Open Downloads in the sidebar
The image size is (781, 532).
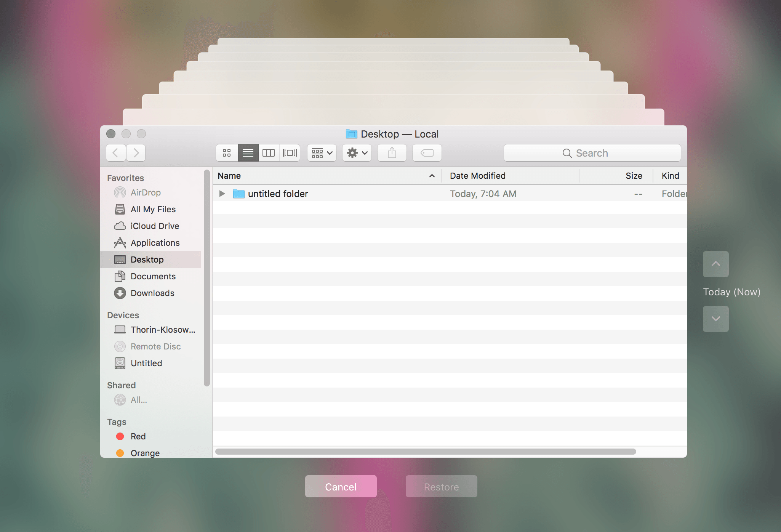pyautogui.click(x=152, y=293)
